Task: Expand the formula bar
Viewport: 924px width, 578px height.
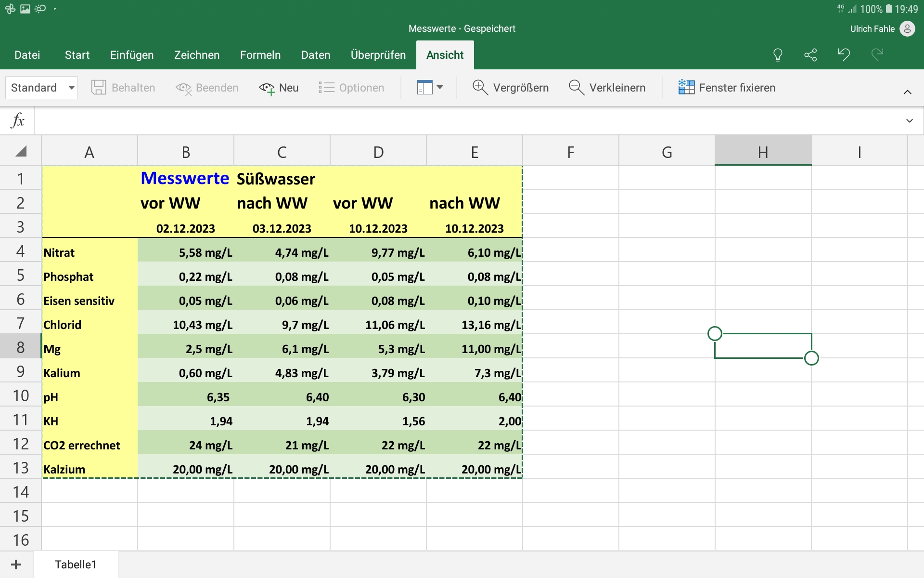Action: pyautogui.click(x=910, y=121)
